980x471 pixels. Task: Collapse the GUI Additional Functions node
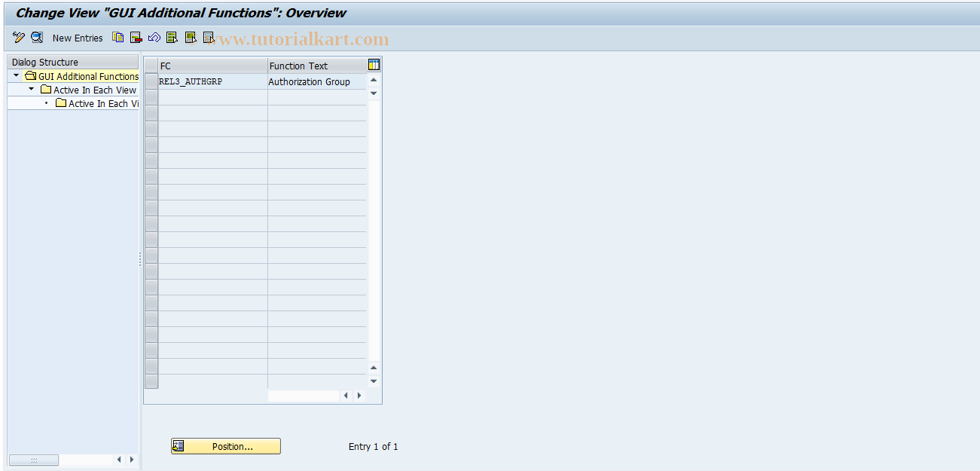pos(17,75)
